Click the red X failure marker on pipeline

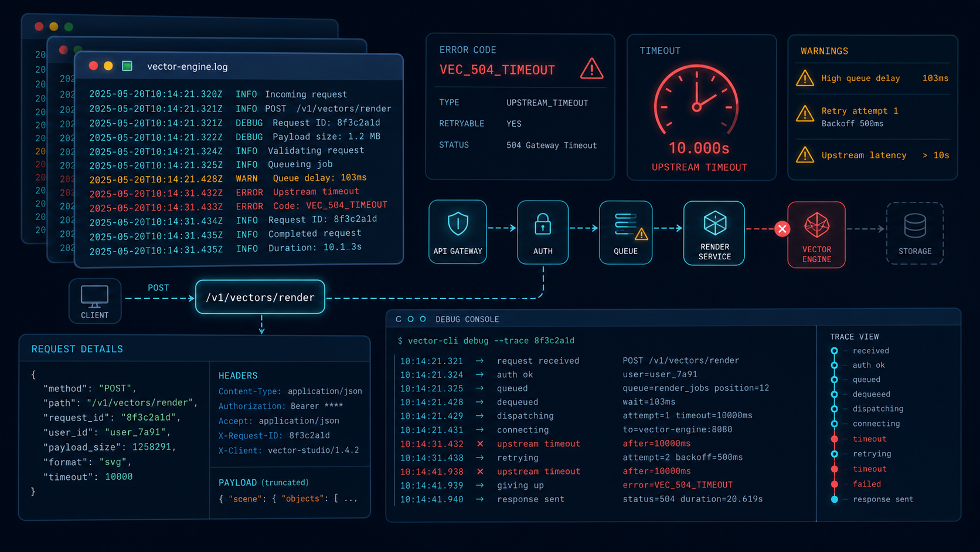pos(782,229)
